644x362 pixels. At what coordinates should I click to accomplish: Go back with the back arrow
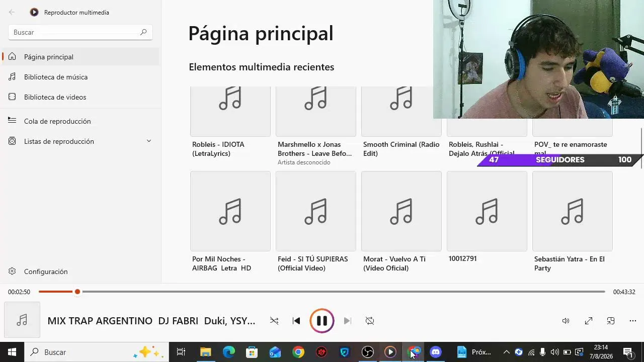pos(12,12)
